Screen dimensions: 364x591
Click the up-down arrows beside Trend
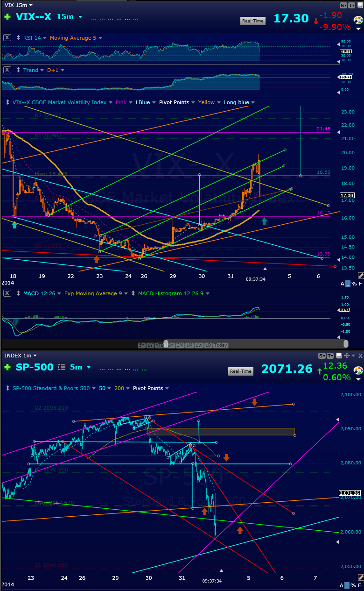click(19, 70)
